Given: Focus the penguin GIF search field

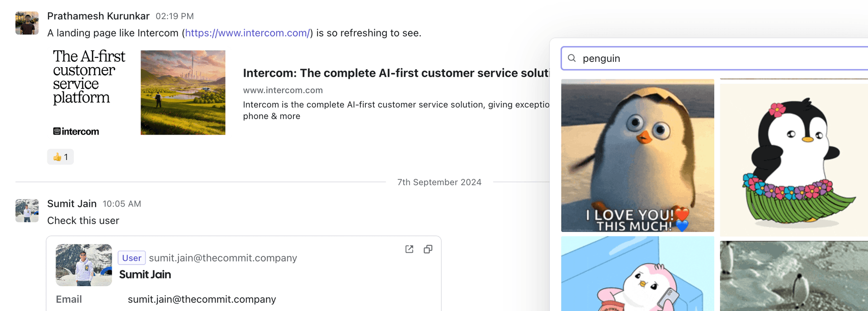Looking at the screenshot, I should point(723,58).
